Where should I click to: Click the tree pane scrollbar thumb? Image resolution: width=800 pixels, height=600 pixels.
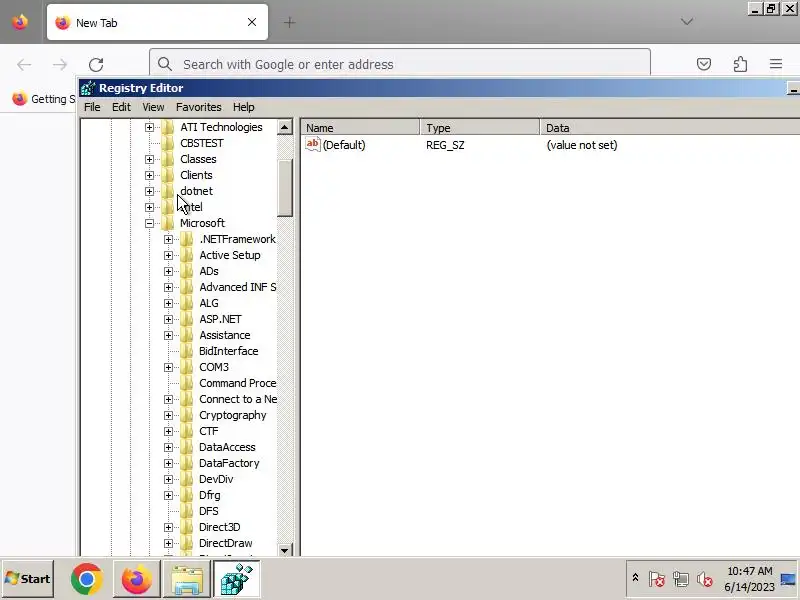pos(285,187)
